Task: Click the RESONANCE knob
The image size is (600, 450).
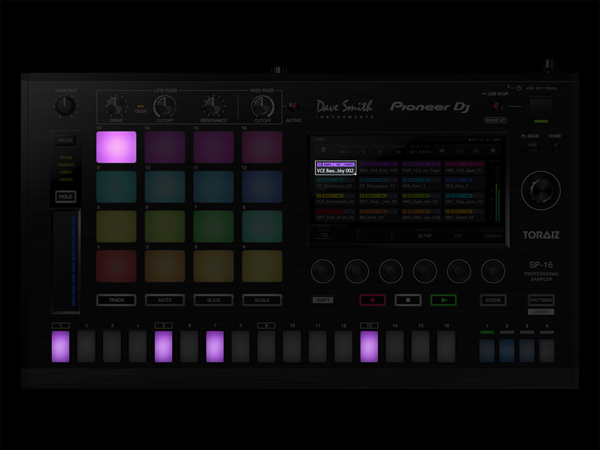Action: pyautogui.click(x=214, y=106)
